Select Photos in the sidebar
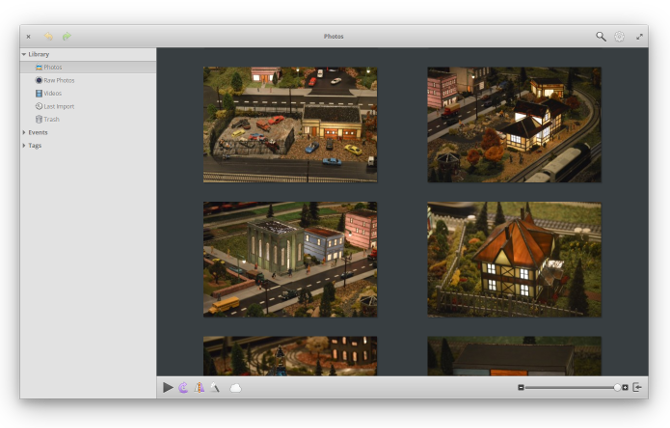670x428 pixels. click(88, 67)
